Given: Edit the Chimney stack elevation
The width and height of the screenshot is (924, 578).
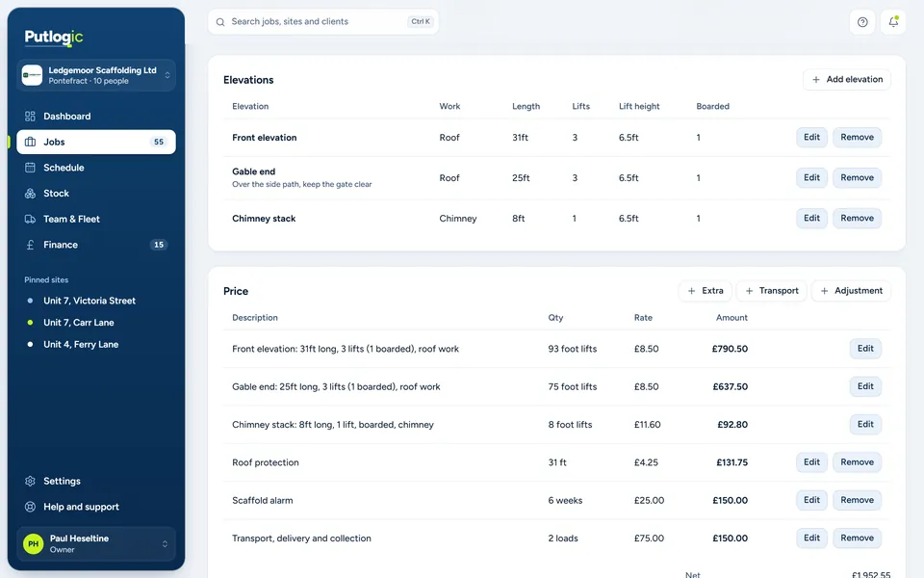Looking at the screenshot, I should (811, 219).
